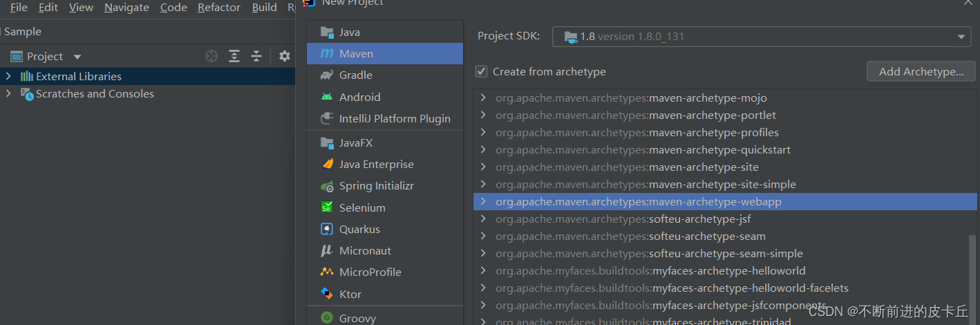Click the Expand All icon in Project panel
The image size is (980, 325).
(234, 56)
